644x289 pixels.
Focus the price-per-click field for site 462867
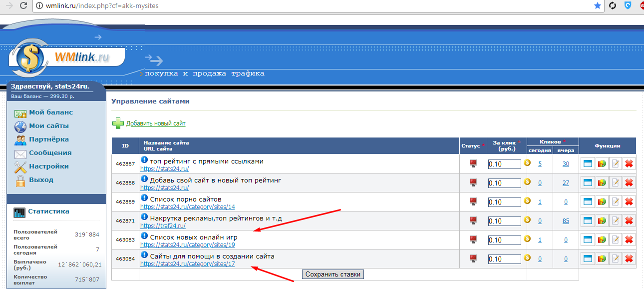(x=504, y=164)
